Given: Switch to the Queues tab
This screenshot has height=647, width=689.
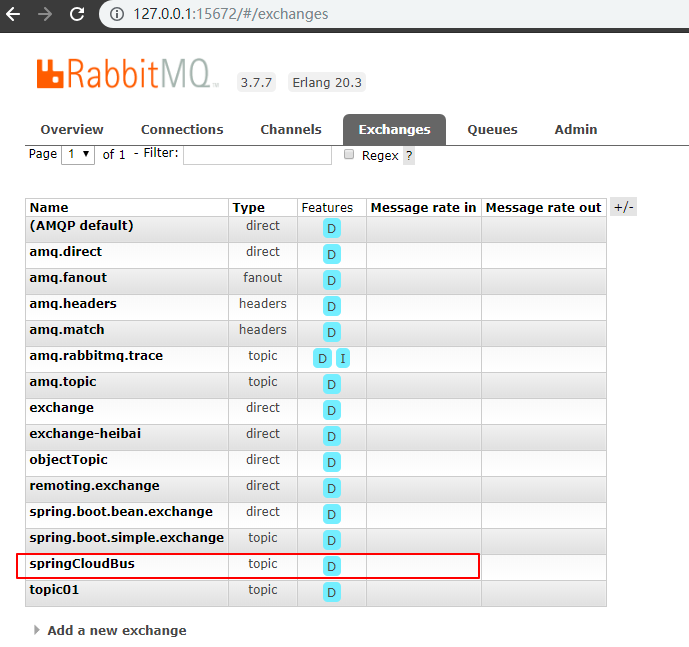Looking at the screenshot, I should [492, 129].
